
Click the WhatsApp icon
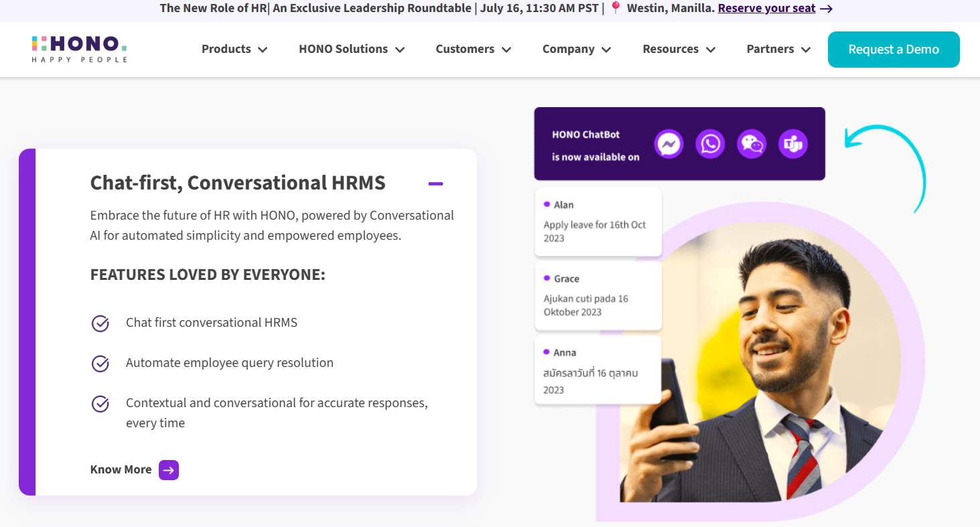tap(710, 144)
